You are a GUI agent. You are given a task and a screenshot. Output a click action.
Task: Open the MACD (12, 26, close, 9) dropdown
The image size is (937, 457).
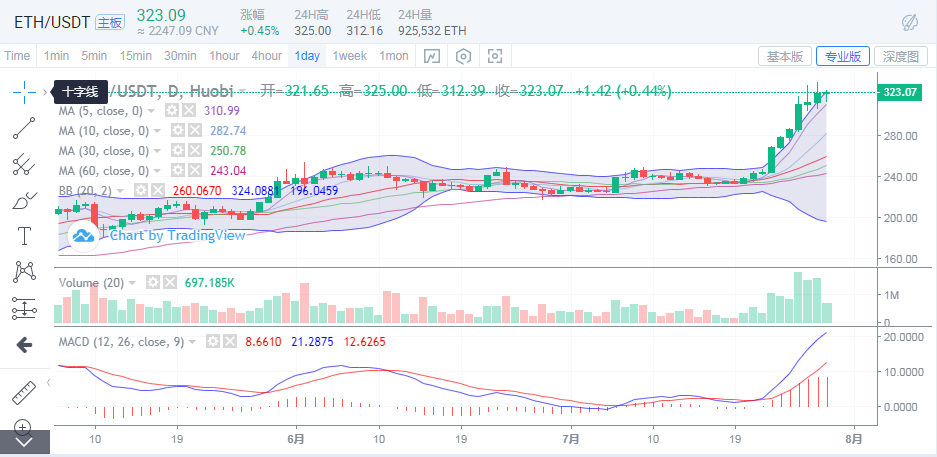point(195,342)
